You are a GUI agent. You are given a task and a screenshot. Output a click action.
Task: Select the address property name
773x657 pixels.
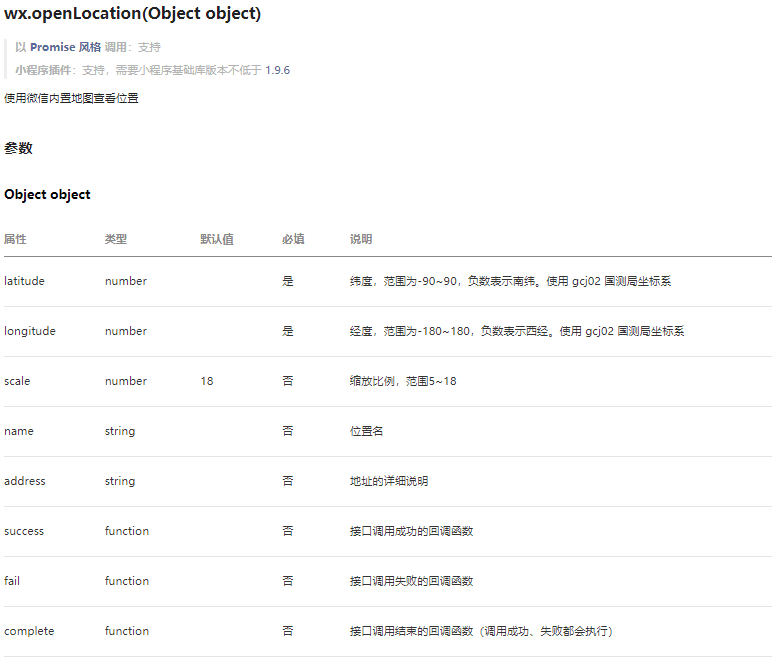(x=25, y=481)
